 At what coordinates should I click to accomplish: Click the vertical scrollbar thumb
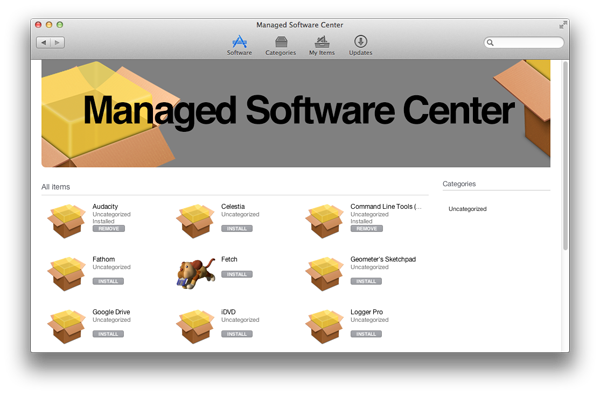tap(565, 155)
